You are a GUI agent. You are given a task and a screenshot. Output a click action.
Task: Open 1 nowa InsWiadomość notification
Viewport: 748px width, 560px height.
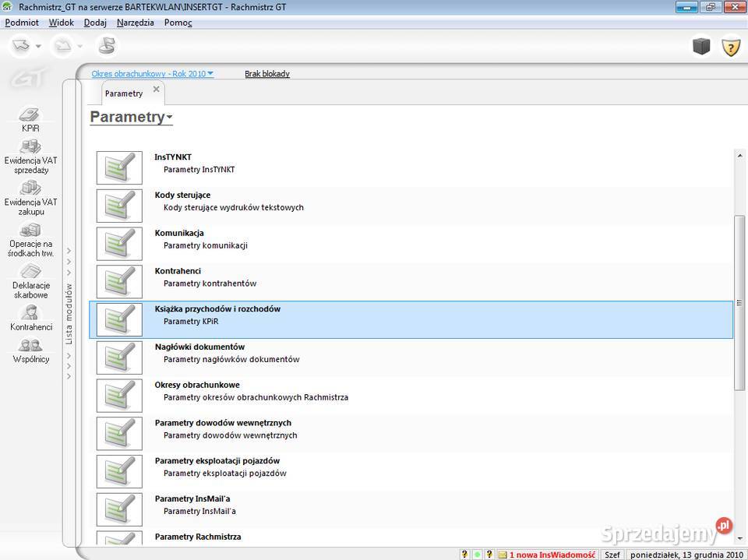click(x=552, y=555)
